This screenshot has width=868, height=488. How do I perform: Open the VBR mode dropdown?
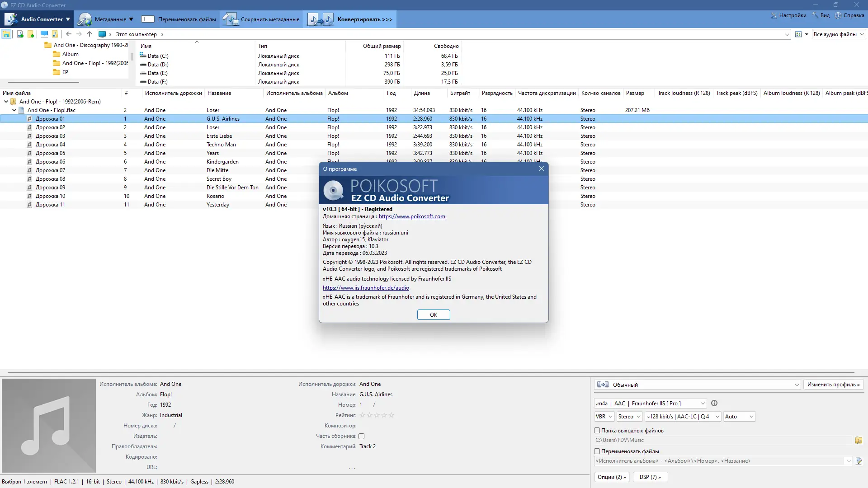point(604,417)
